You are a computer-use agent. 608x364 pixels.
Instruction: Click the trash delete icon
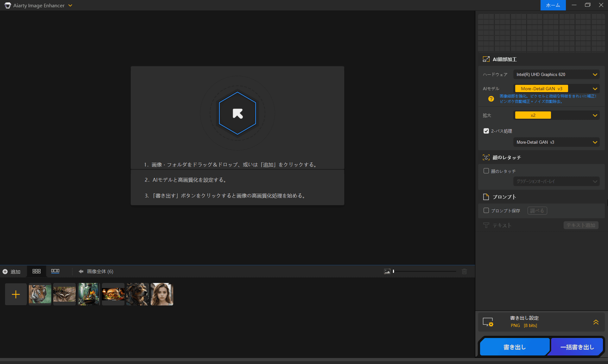(464, 272)
